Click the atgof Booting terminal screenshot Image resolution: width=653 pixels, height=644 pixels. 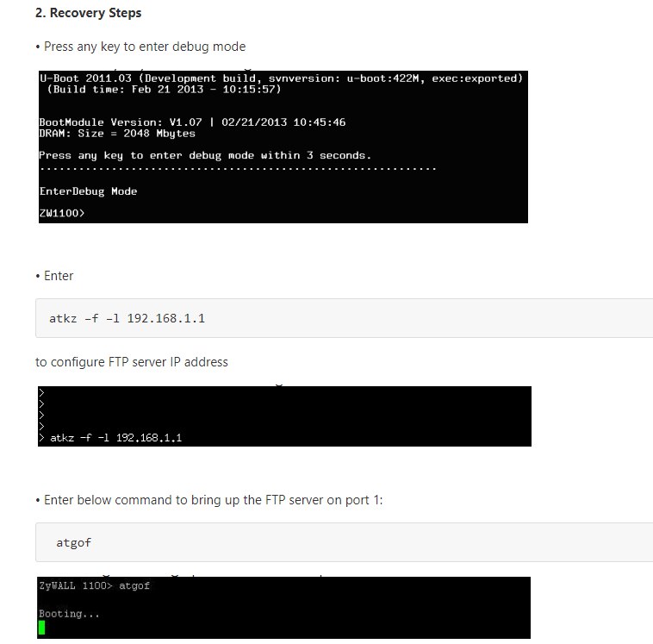click(x=283, y=607)
